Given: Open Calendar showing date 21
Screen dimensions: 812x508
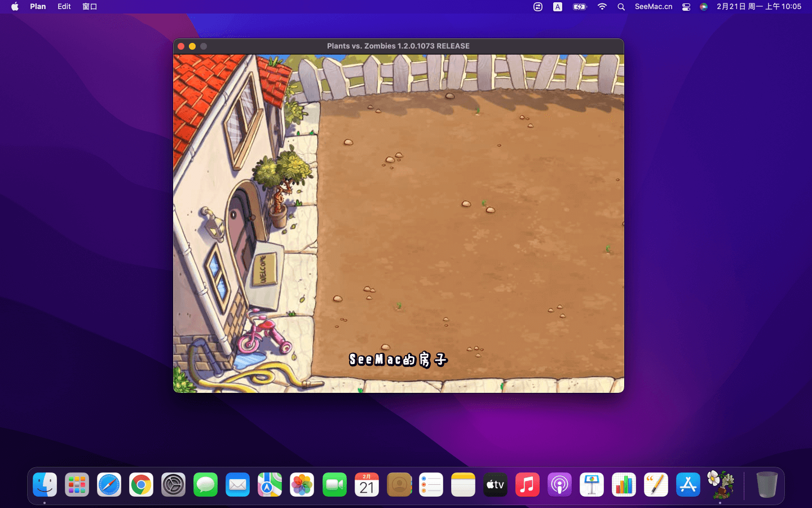Looking at the screenshot, I should pos(367,485).
